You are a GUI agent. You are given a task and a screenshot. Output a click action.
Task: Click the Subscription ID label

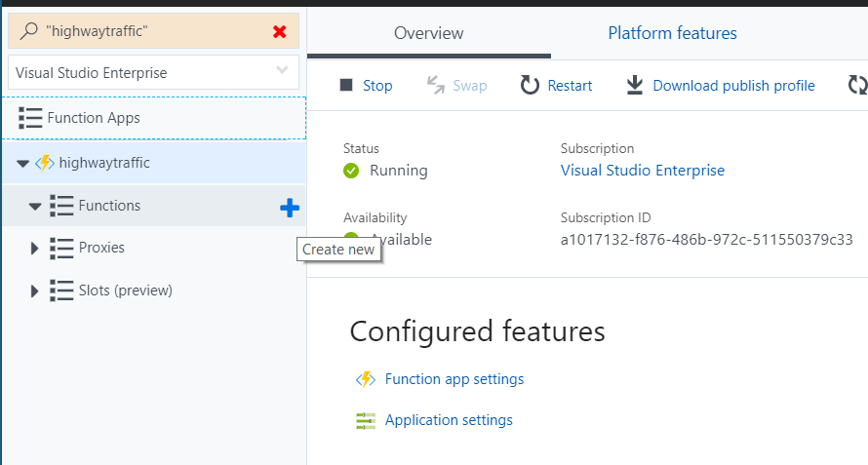tap(606, 217)
